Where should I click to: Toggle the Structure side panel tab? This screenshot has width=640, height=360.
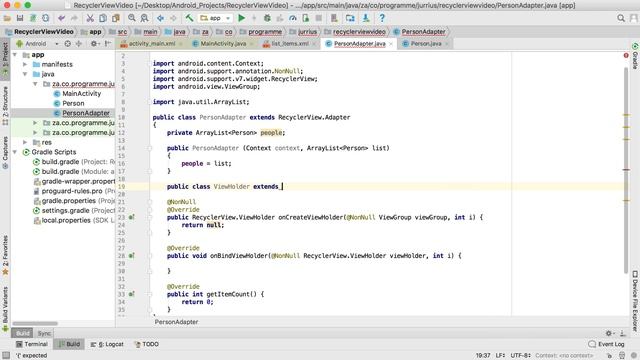tap(5, 105)
